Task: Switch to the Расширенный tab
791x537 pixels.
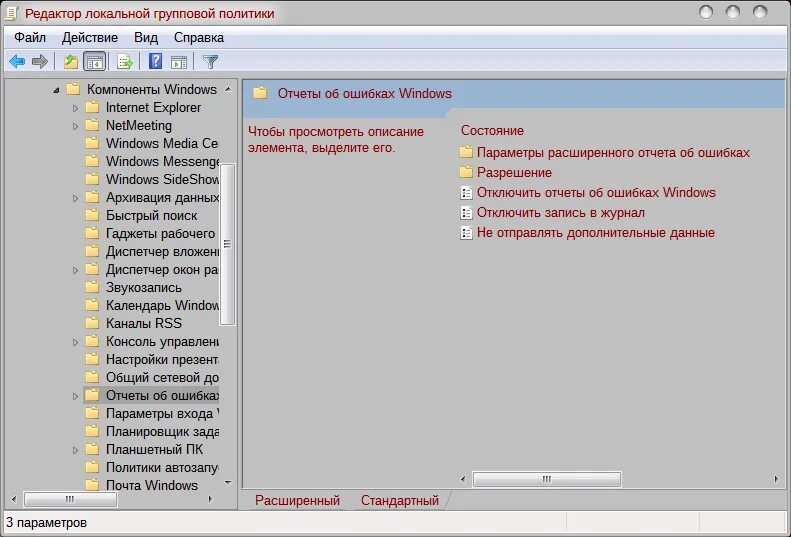Action: (x=297, y=501)
